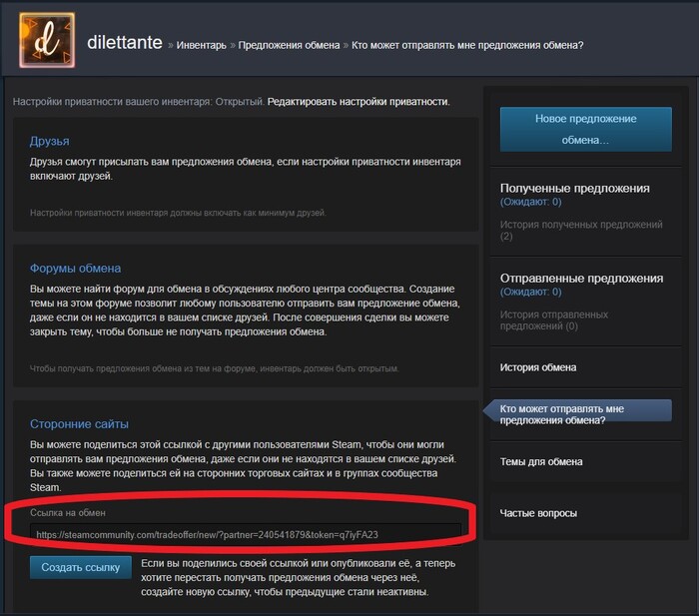Viewport: 699px width, 616px height.
Task: Open Полученные предложения section heading
Action: click(x=574, y=188)
